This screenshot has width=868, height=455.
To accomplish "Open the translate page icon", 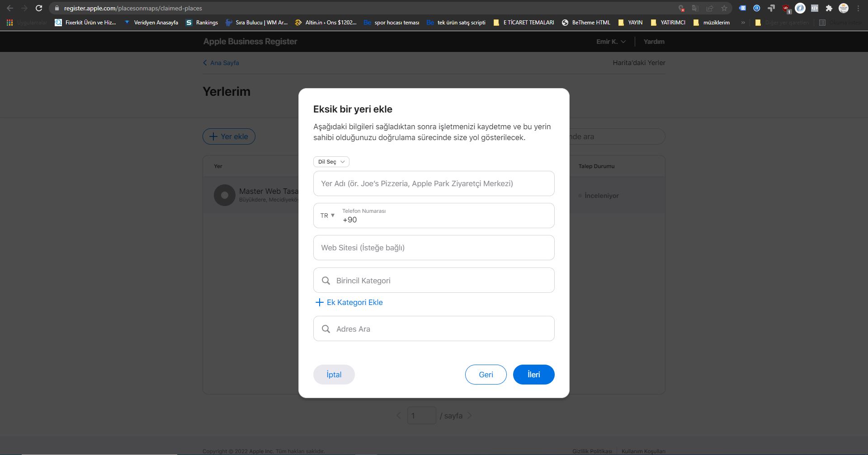I will tap(695, 8).
